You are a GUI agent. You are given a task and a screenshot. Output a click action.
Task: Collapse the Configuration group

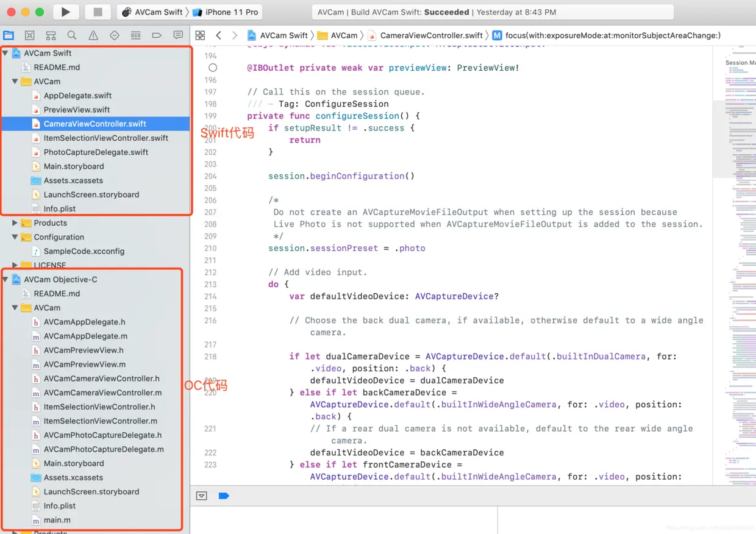(15, 237)
